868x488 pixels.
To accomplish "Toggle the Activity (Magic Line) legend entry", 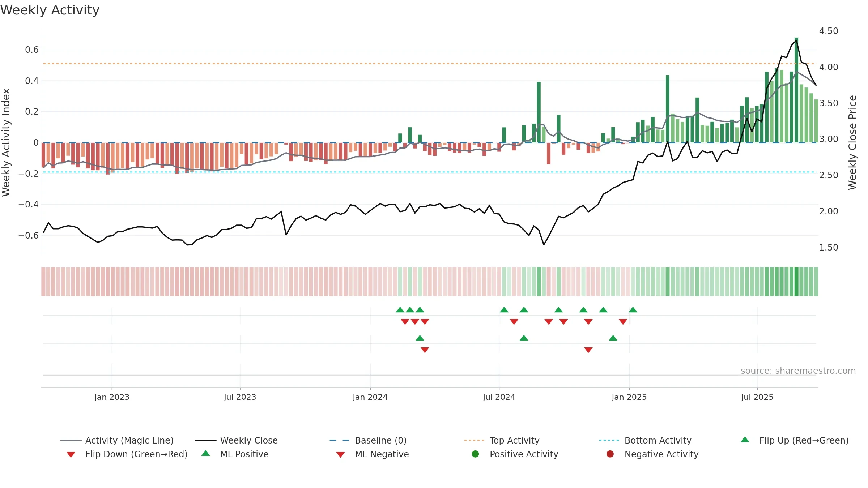I will [117, 440].
